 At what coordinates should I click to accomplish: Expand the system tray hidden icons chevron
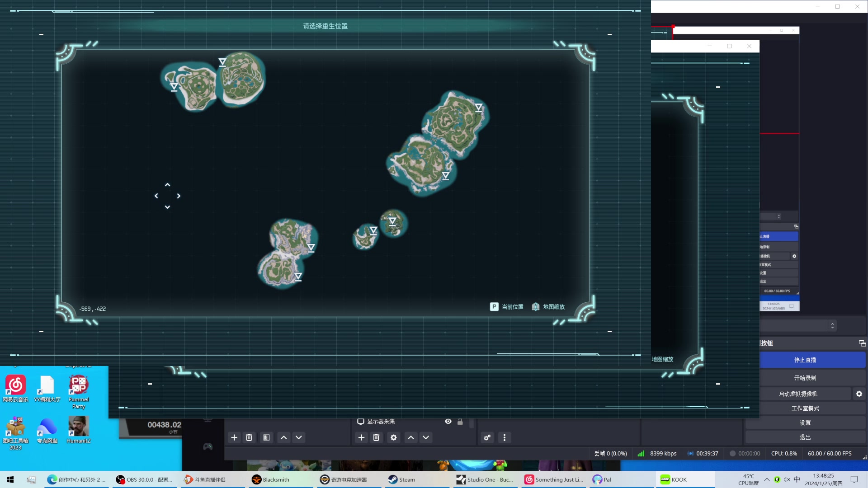[767, 479]
